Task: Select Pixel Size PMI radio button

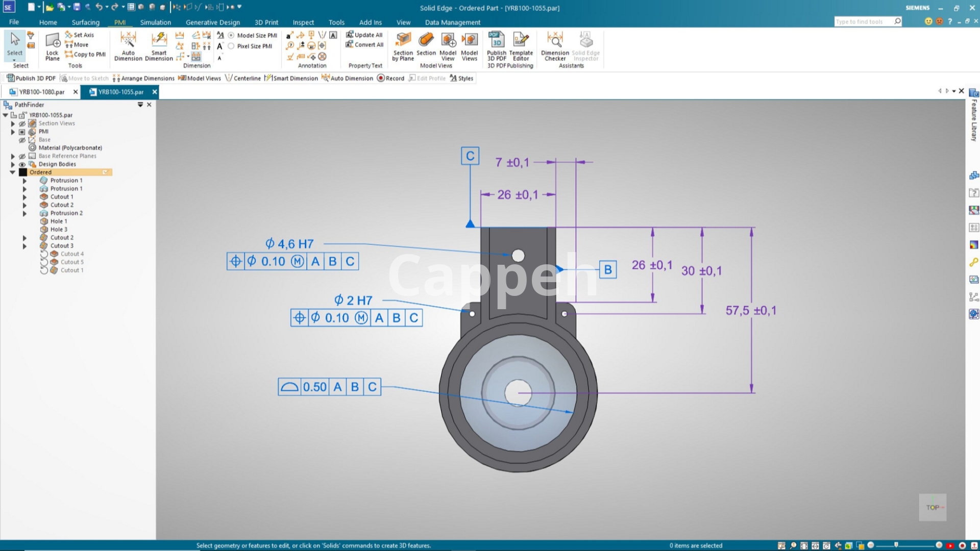Action: click(231, 46)
